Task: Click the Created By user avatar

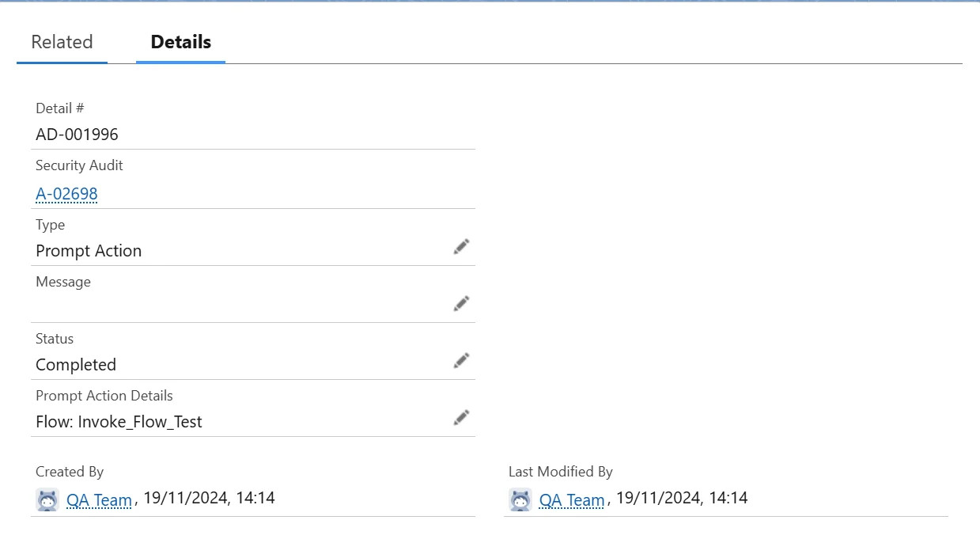Action: pyautogui.click(x=47, y=499)
